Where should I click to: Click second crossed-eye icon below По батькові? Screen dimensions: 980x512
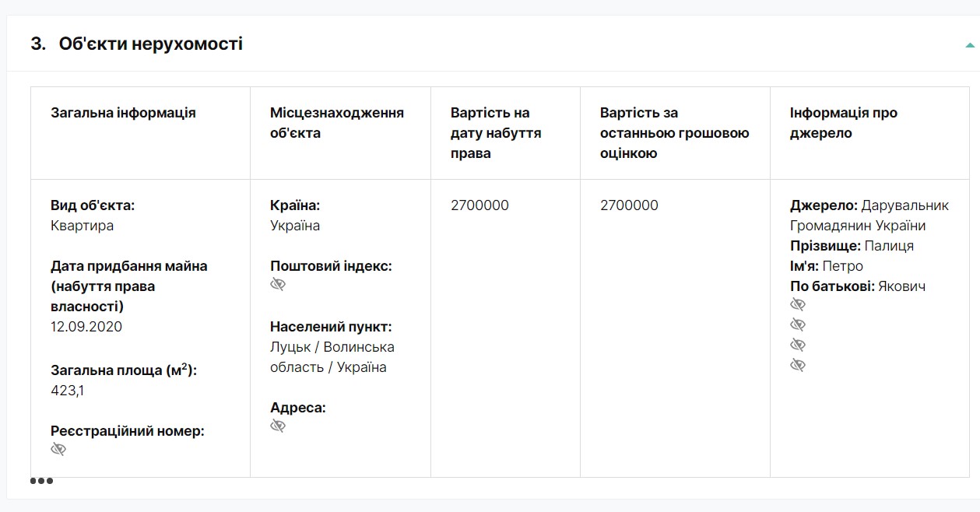(x=798, y=325)
